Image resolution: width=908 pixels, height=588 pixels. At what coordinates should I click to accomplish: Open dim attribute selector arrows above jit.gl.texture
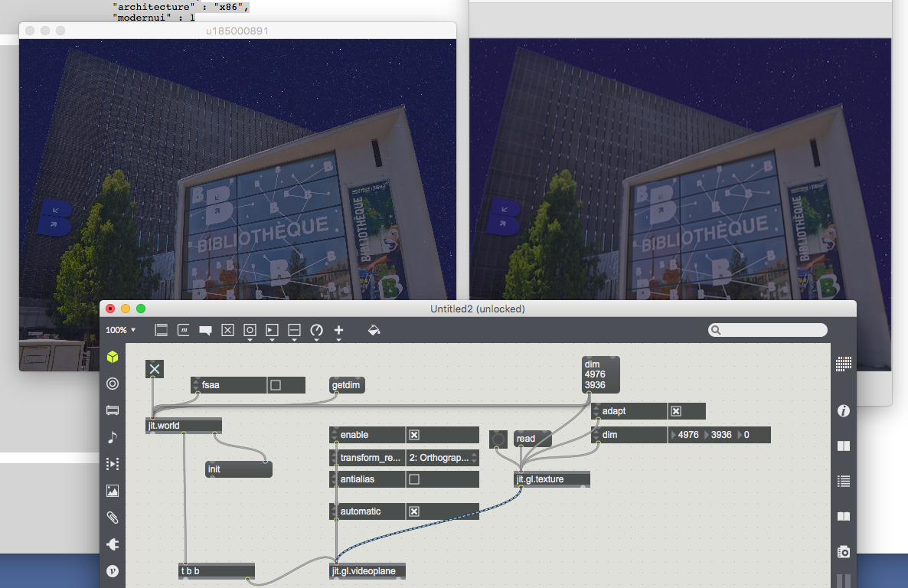click(x=596, y=435)
